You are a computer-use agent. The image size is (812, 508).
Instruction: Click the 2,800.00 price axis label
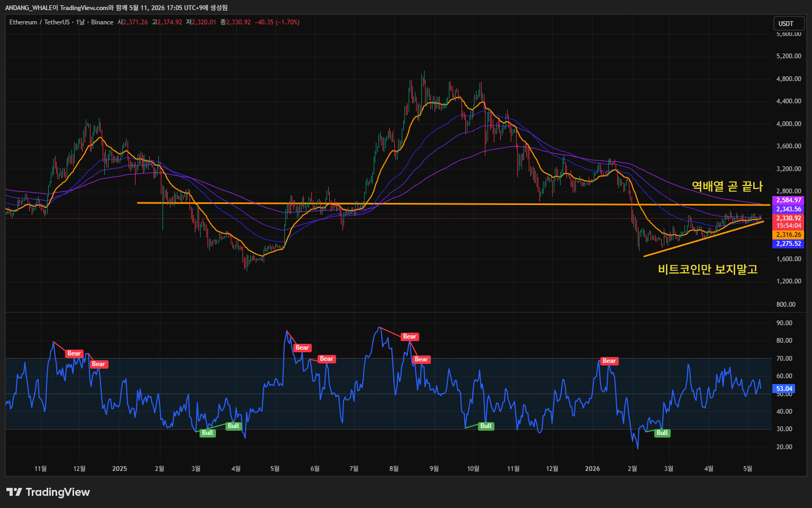coord(788,191)
